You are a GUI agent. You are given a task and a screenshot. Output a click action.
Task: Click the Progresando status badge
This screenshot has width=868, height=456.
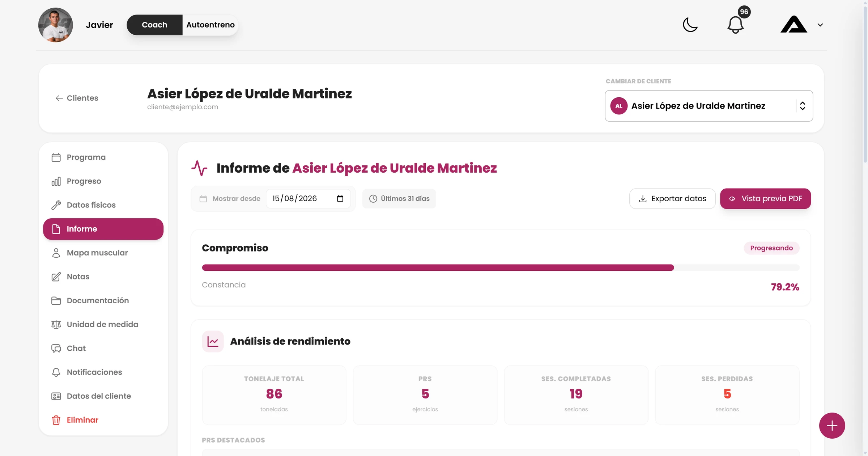[x=771, y=248]
